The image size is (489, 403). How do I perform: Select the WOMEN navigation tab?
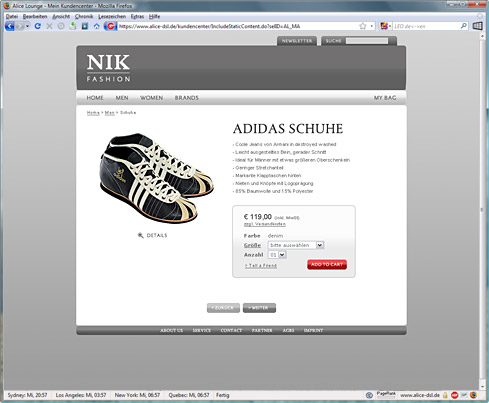151,98
